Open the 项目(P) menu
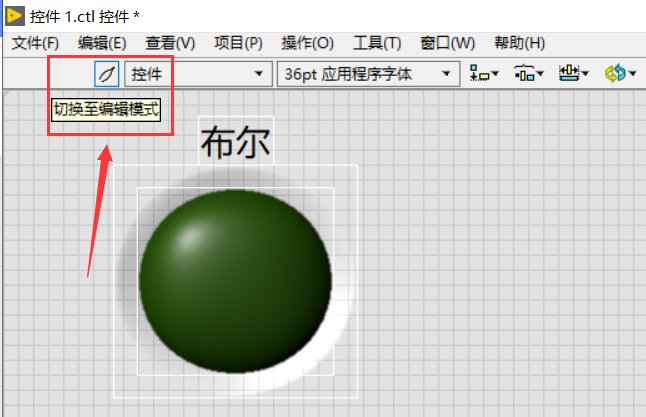Viewport: 646px width, 417px height. [x=238, y=43]
